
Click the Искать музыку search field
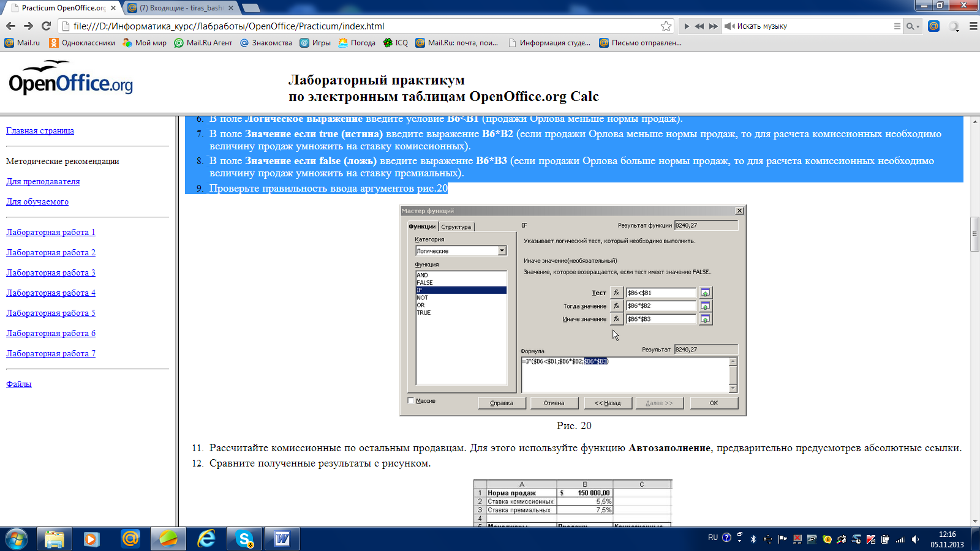click(812, 26)
